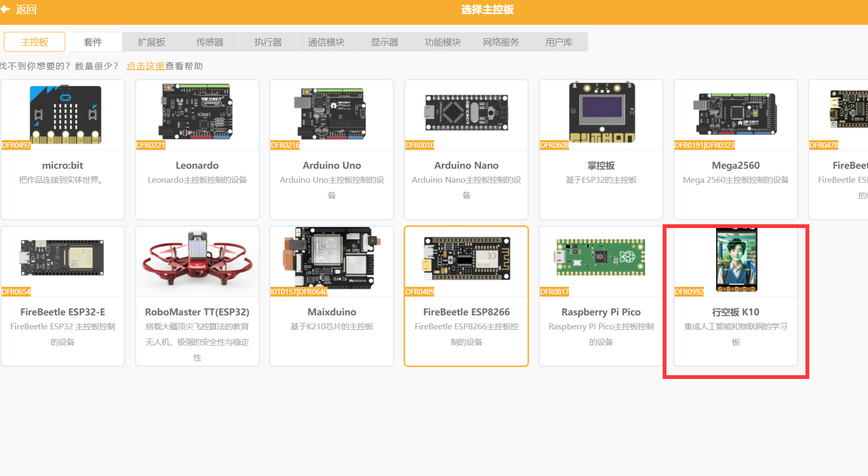Click the 选择主控板 page title
The height and width of the screenshot is (476, 868).
488,10
